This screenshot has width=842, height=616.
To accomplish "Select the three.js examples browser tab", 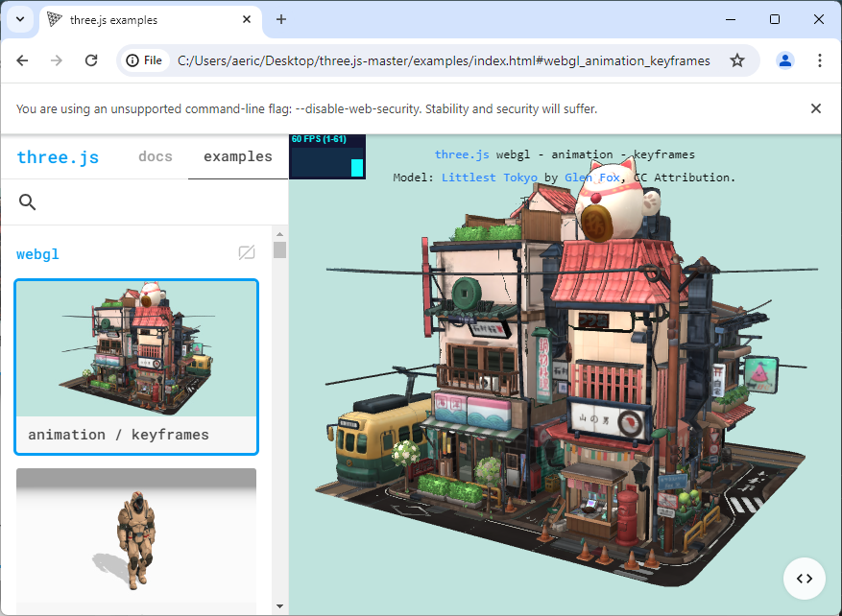I will (151, 20).
